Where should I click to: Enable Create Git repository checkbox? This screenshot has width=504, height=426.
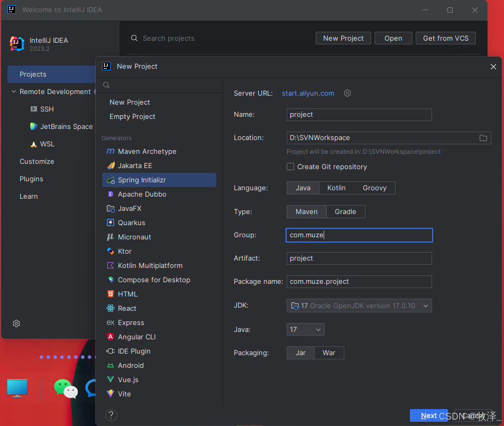(x=290, y=166)
